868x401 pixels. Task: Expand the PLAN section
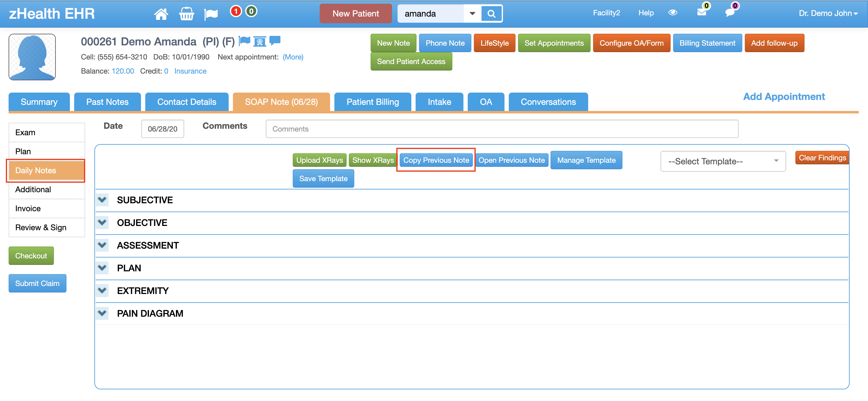coord(102,268)
